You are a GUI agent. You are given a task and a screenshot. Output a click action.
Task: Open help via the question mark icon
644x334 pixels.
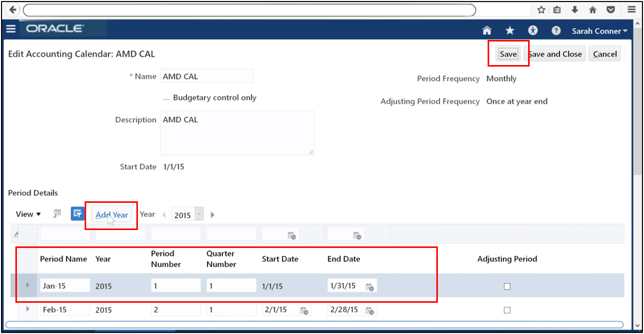[556, 31]
